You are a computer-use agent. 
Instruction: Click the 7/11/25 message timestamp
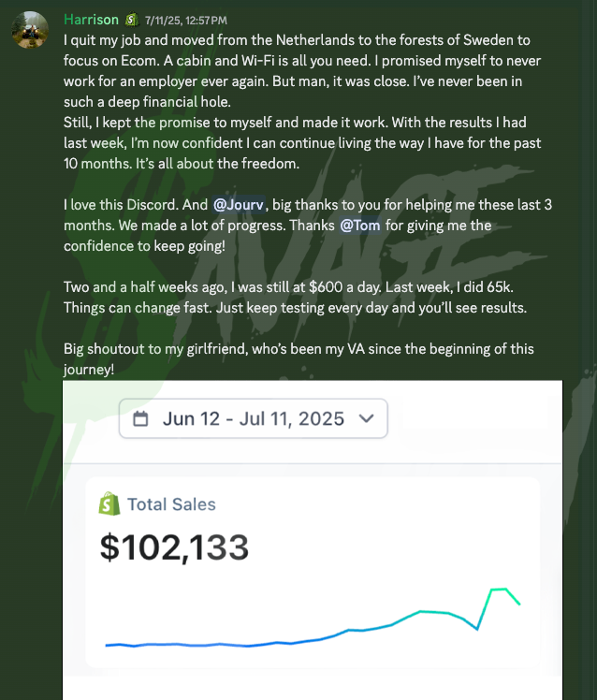point(187,20)
